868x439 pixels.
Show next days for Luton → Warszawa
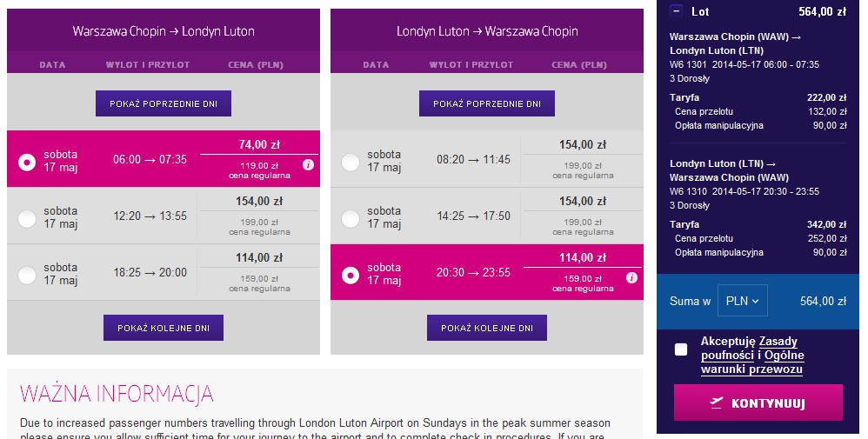point(486,328)
